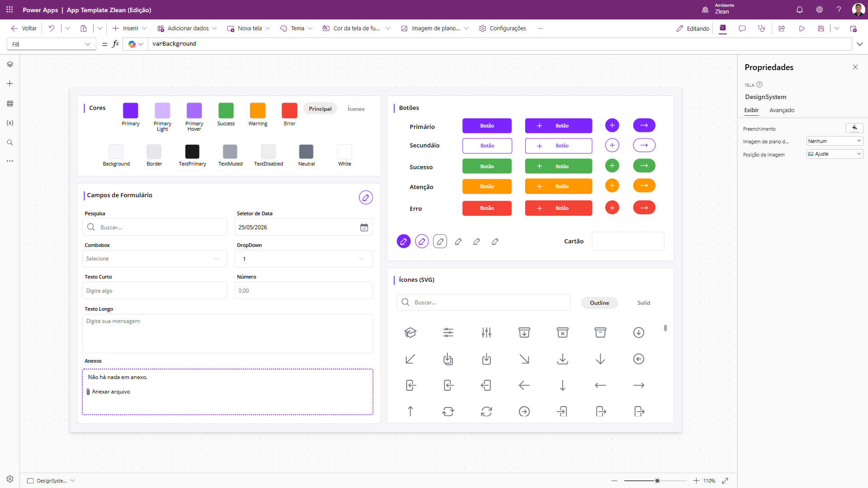This screenshot has height=488, width=868.
Task: Select the arrow circle down SVG icon
Action: (639, 333)
